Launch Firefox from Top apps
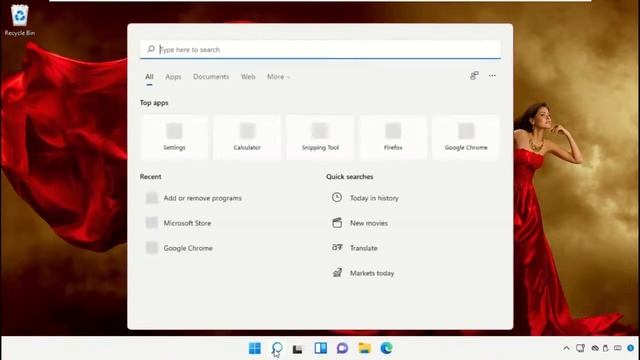The image size is (640, 360). pos(393,137)
